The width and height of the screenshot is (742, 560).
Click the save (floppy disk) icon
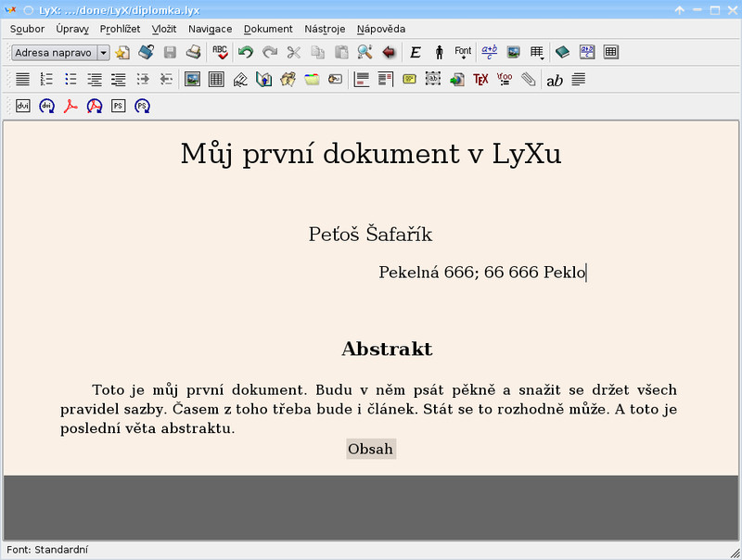(x=170, y=52)
